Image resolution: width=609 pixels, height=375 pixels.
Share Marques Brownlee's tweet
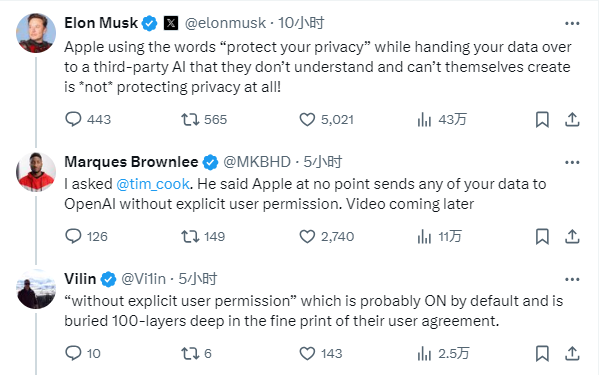click(x=572, y=236)
